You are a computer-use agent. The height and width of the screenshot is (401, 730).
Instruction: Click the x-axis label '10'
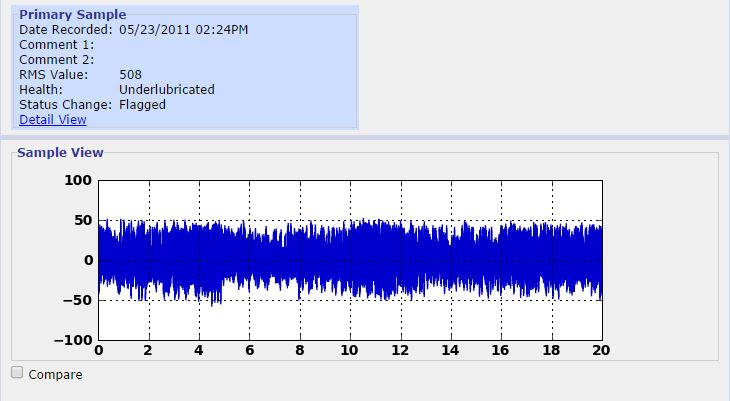coord(349,350)
